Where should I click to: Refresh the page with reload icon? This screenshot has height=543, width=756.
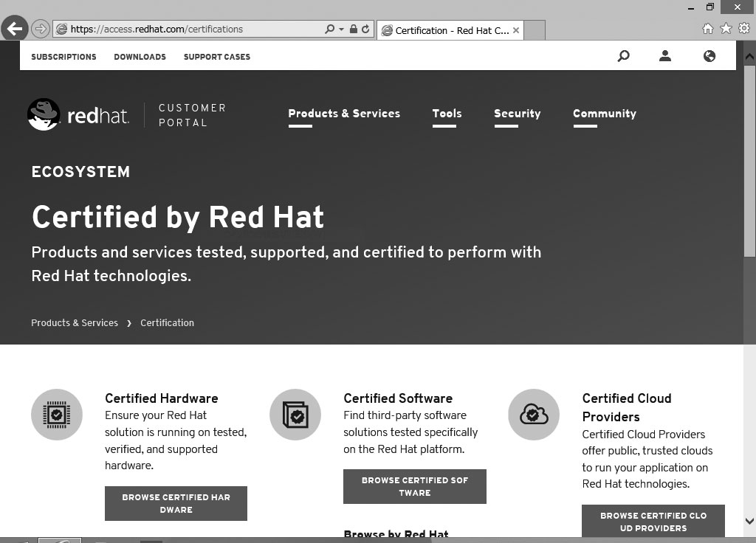(365, 29)
